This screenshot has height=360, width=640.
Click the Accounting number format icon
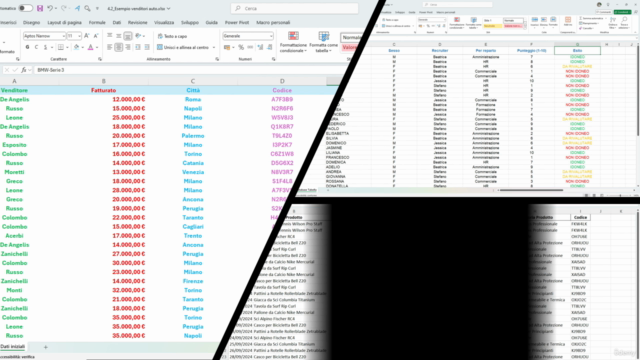[x=227, y=47]
